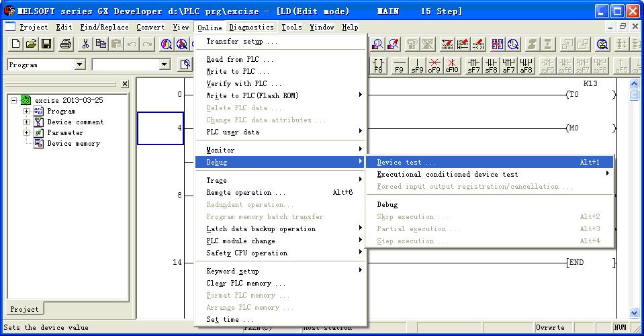Open the Program dropdown combo box
644x336 pixels.
click(x=80, y=65)
